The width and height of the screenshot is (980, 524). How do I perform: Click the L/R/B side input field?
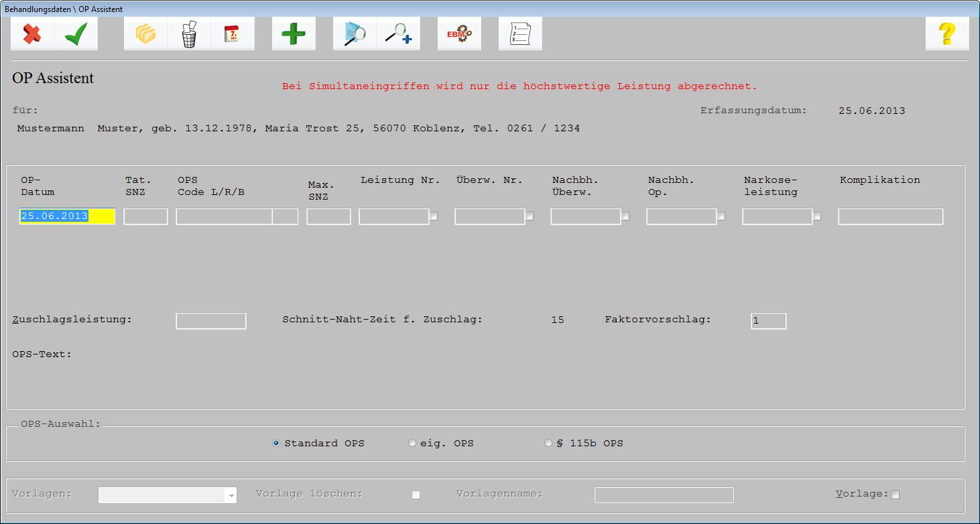click(285, 216)
